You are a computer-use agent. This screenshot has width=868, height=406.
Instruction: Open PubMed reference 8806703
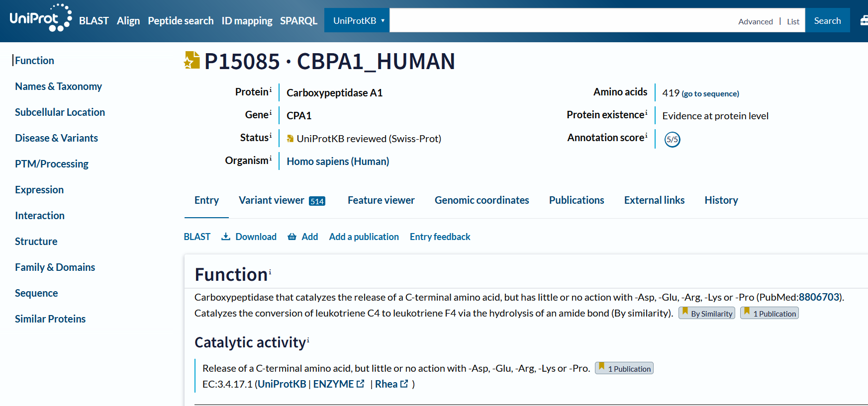[819, 297]
